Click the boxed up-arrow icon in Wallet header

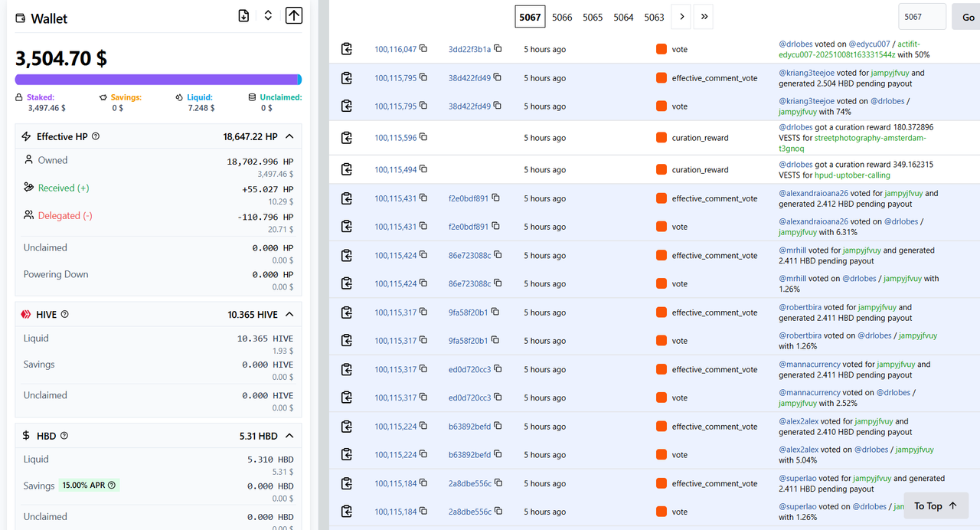(x=294, y=16)
